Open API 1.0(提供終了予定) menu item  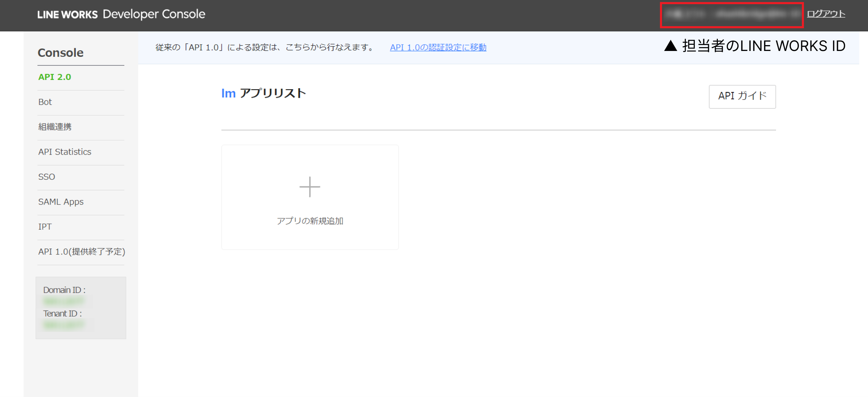click(82, 252)
